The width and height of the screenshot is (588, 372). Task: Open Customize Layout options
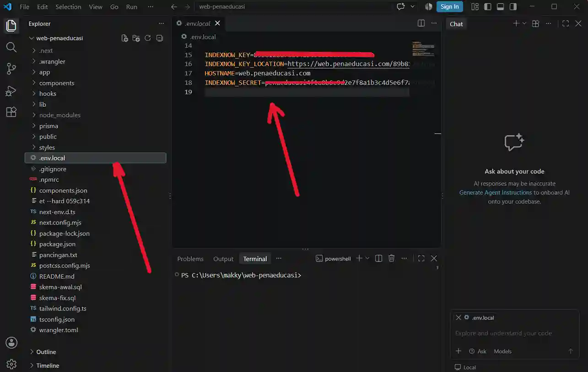tap(475, 7)
